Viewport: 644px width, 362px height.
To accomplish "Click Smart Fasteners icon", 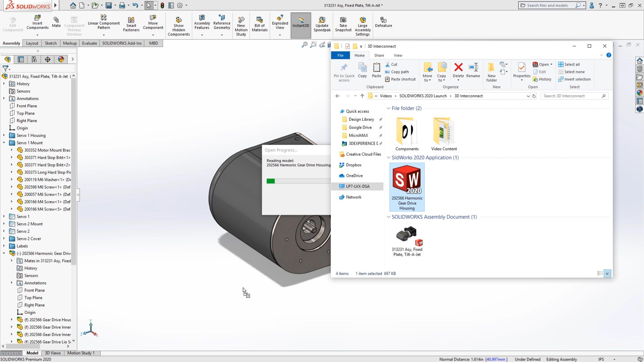I will pos(131,24).
